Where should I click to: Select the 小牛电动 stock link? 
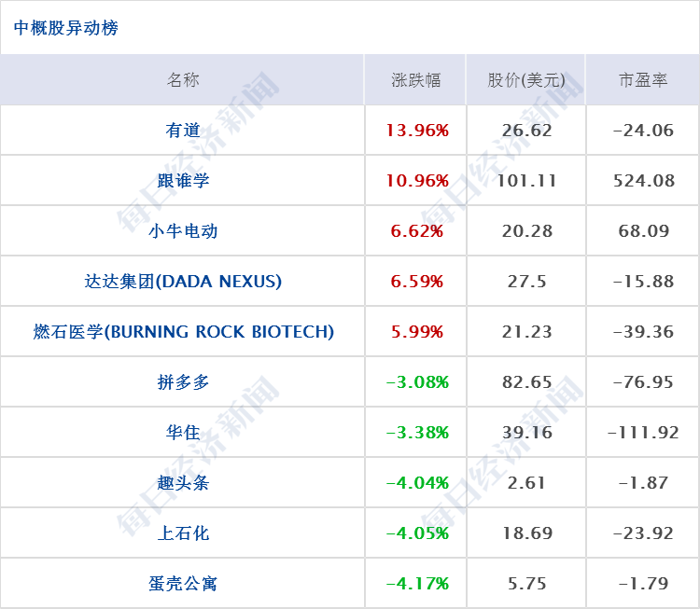coord(183,231)
